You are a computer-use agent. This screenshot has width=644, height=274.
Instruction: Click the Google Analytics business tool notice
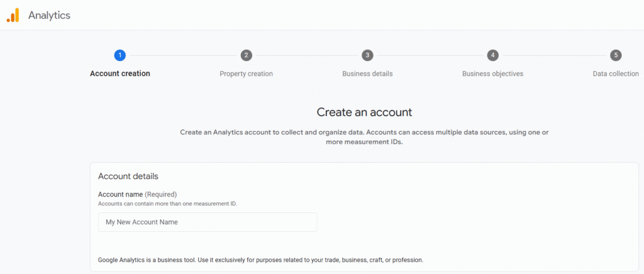pos(260,260)
